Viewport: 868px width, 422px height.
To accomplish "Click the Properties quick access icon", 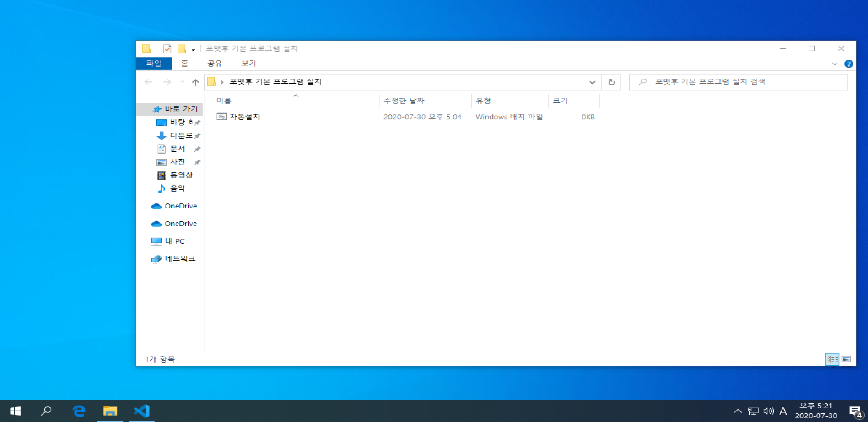I will [167, 48].
